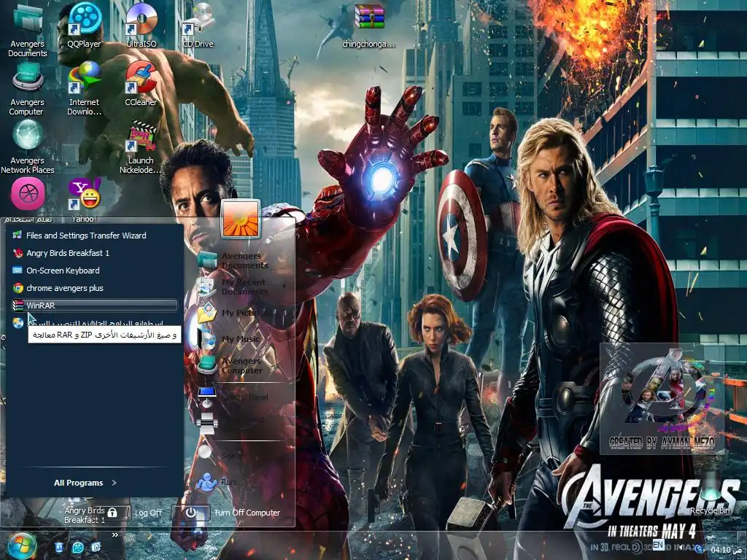Open Avengers Documents desktop icon
The height and width of the screenshot is (560, 747).
pos(27,29)
